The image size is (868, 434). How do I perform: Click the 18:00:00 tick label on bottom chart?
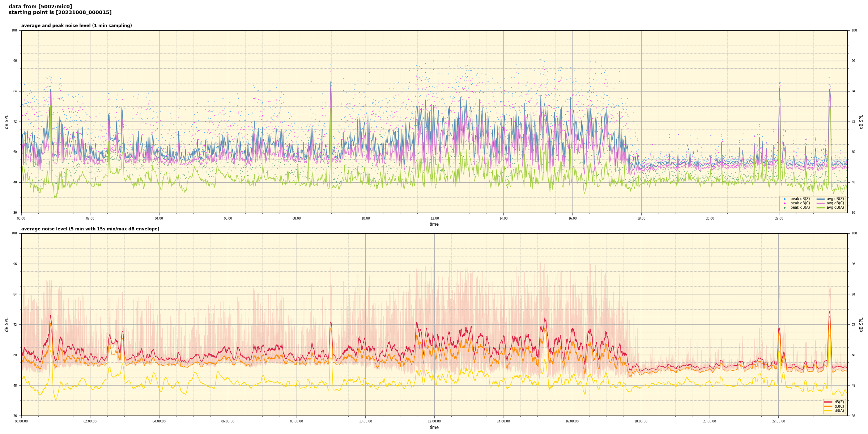(x=641, y=421)
